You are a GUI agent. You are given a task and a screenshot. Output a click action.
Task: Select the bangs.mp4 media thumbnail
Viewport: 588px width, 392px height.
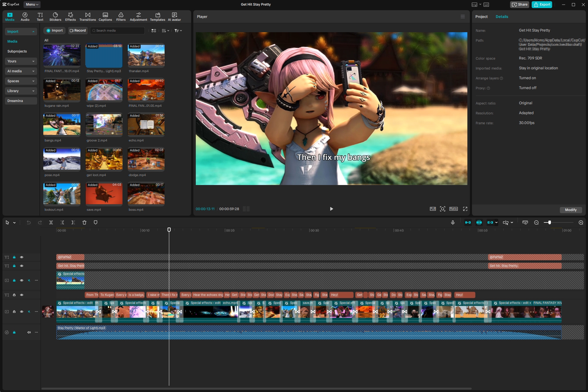coord(62,124)
